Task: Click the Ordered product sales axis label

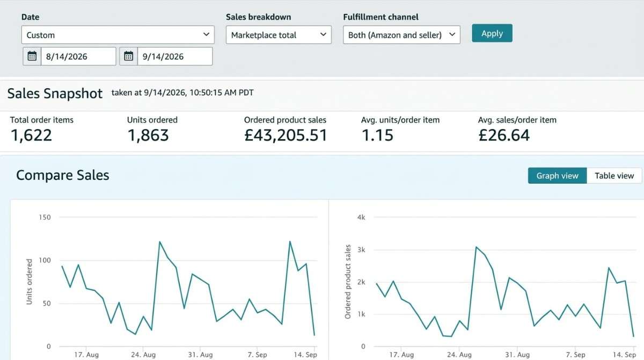Action: point(348,282)
